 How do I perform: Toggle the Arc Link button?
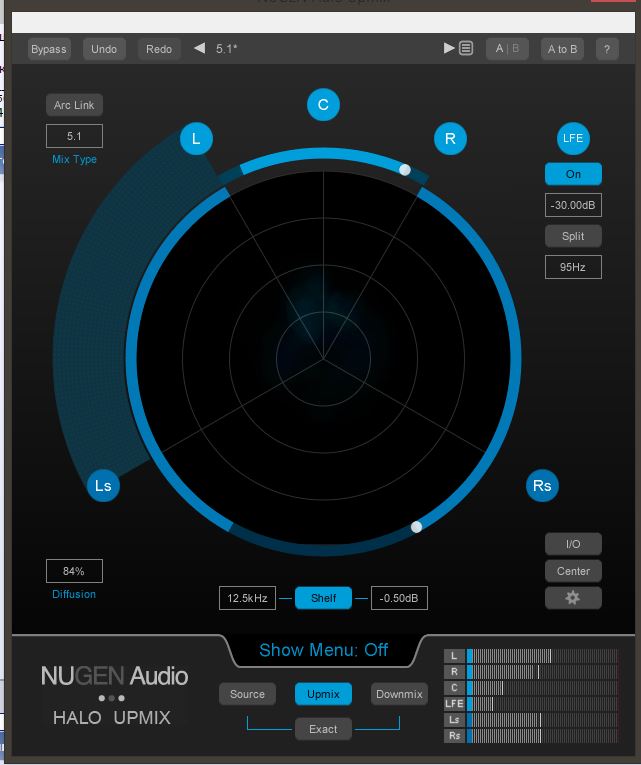(x=74, y=105)
